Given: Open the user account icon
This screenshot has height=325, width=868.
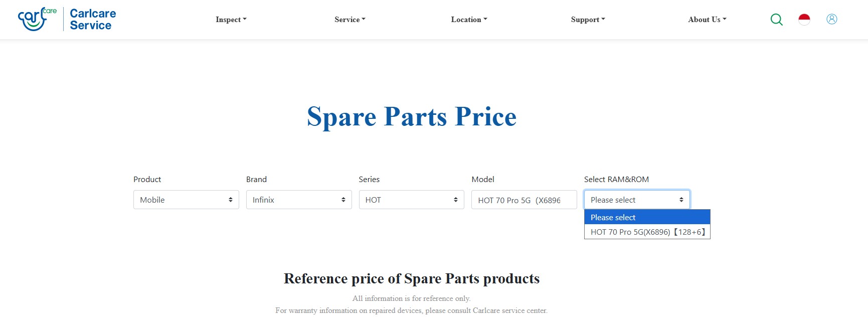Looking at the screenshot, I should (832, 19).
